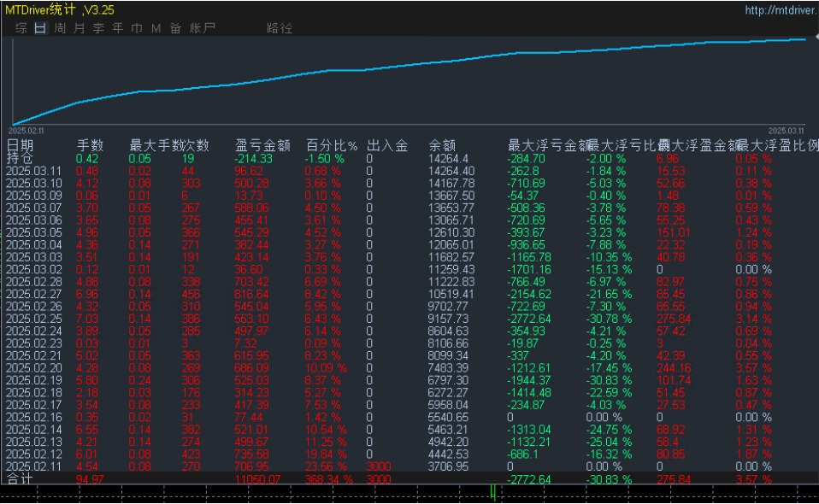Viewport: 819px width, 504px height.
Task: Click the 日期 column header
Action: 21,145
